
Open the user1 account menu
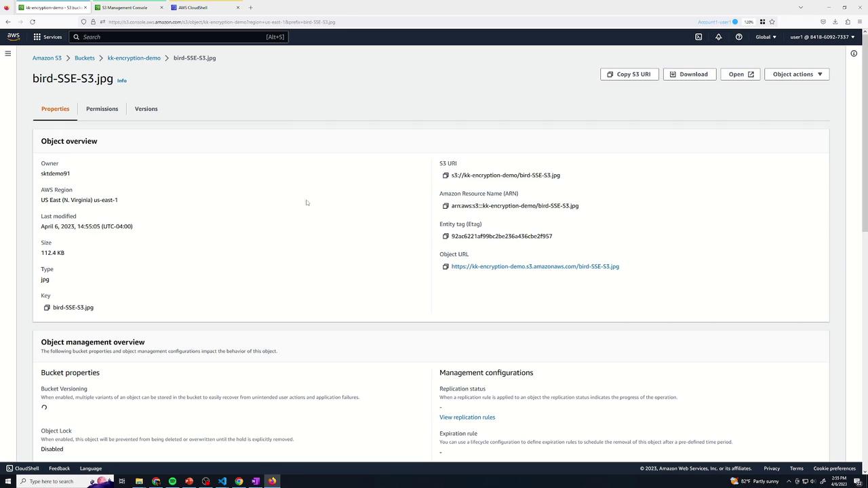pyautogui.click(x=823, y=37)
